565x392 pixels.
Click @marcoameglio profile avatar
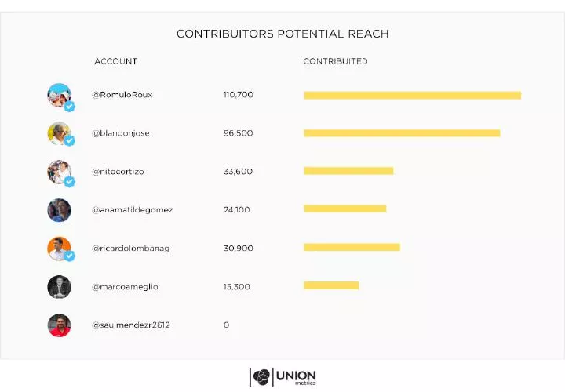coord(59,286)
